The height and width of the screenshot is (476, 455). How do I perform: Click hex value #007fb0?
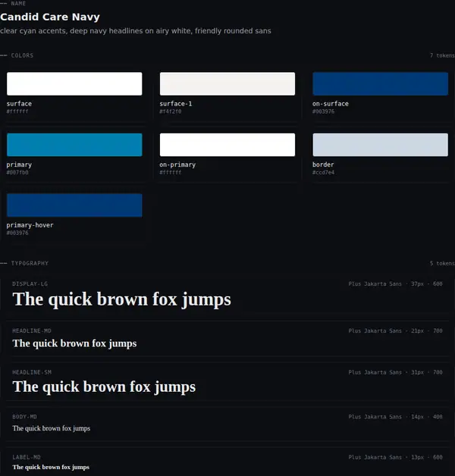tap(17, 172)
